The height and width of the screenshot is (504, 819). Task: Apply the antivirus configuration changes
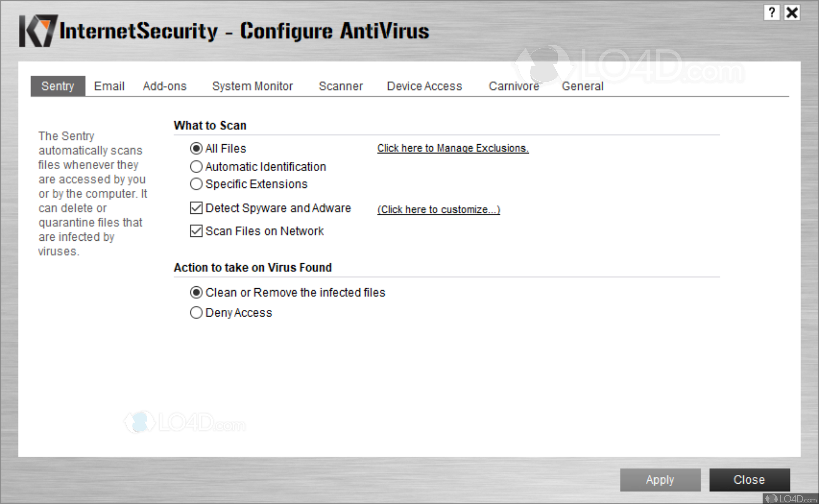tap(660, 479)
